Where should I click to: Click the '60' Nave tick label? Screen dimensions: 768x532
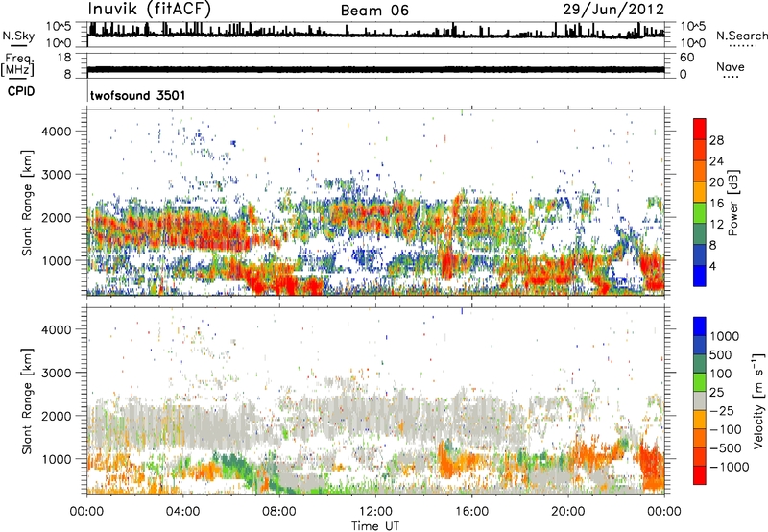tap(686, 58)
